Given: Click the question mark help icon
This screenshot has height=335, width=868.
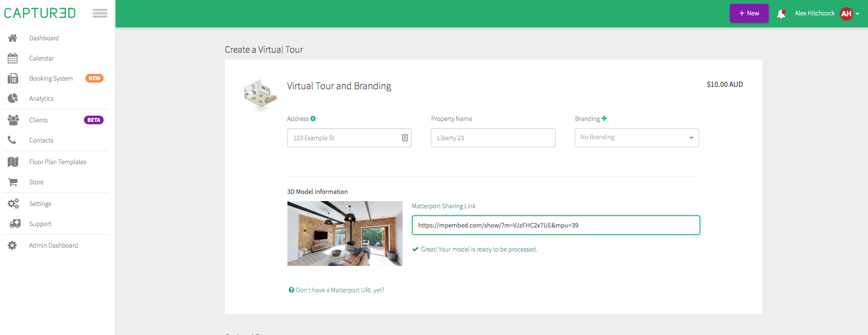Looking at the screenshot, I should click(x=291, y=290).
